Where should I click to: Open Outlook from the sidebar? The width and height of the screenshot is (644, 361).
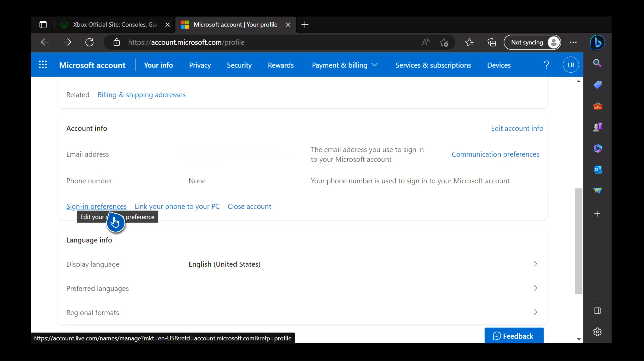[597, 170]
